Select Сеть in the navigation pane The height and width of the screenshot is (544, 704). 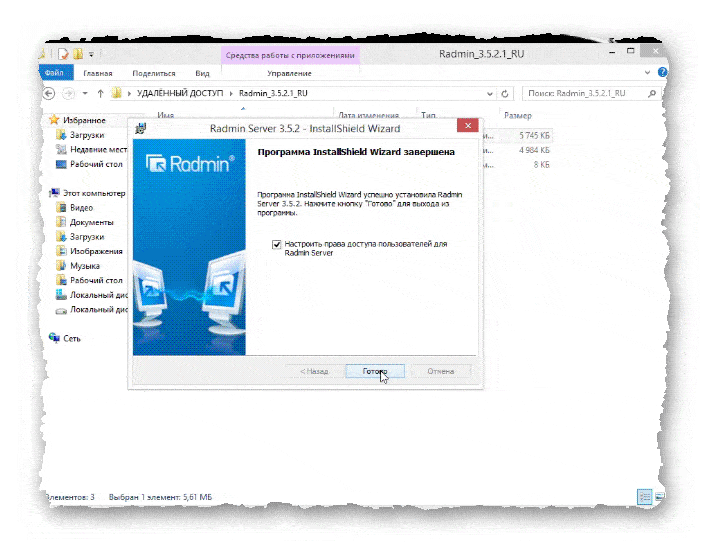point(65,338)
